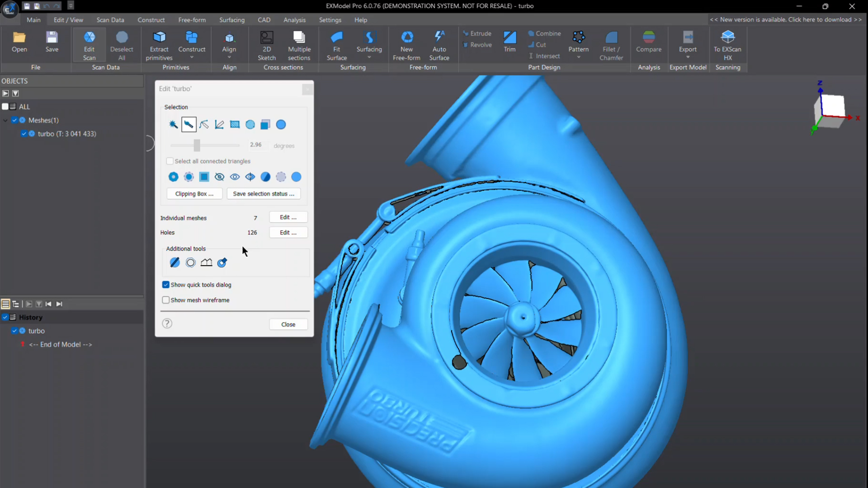Toggle turbo mesh visibility checkbox
This screenshot has height=488, width=868.
pos(24,134)
